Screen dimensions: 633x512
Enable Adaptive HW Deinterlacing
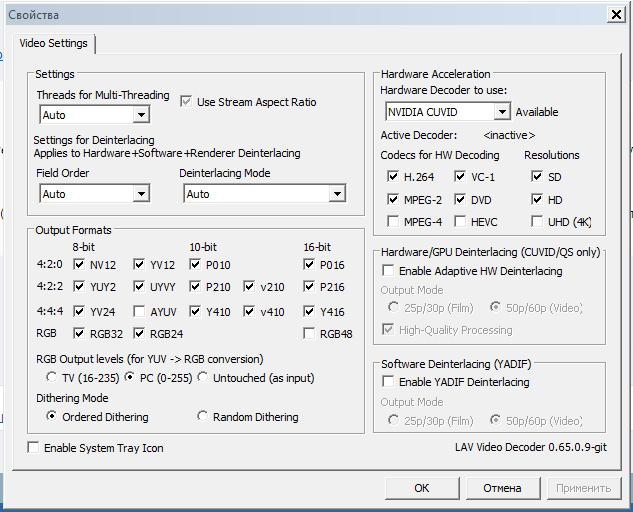[388, 271]
